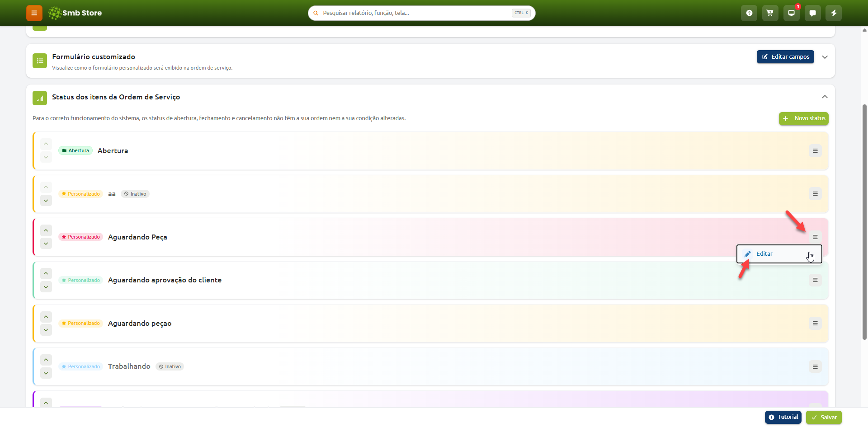Viewport: 868px width, 427px height.
Task: Open the Tutorial button
Action: point(783,418)
